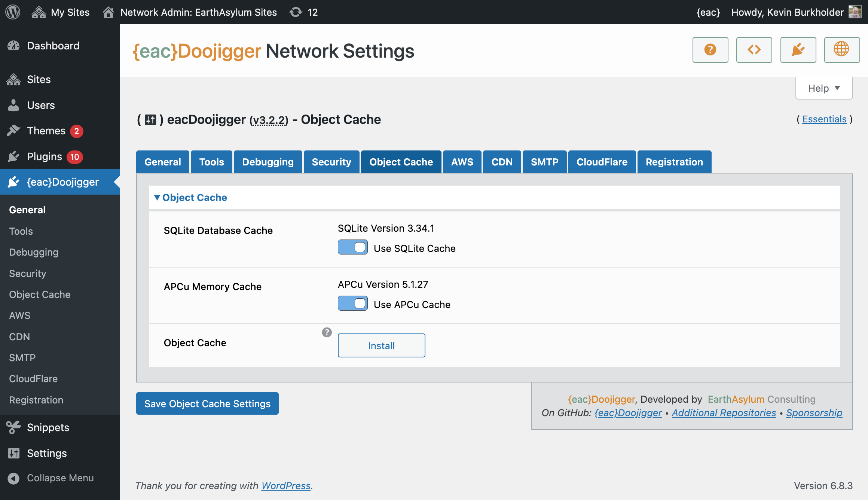The width and height of the screenshot is (868, 500).
Task: Switch to the Debugging tab
Action: point(268,162)
